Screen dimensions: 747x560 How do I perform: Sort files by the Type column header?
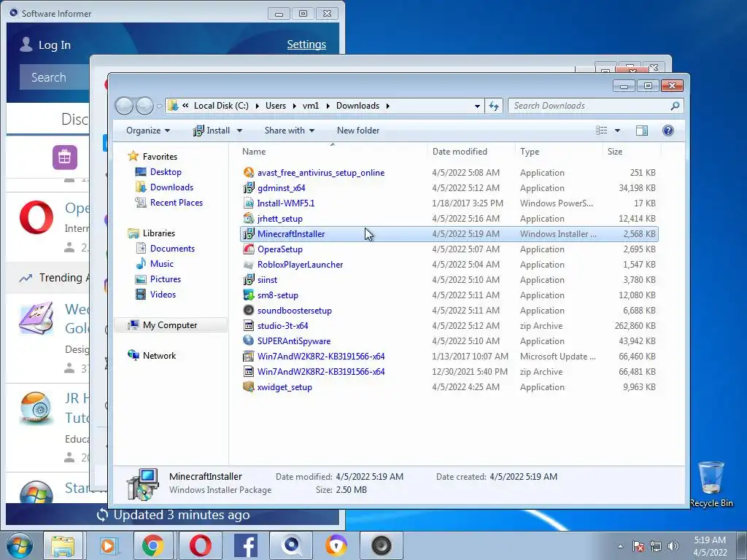pos(558,152)
